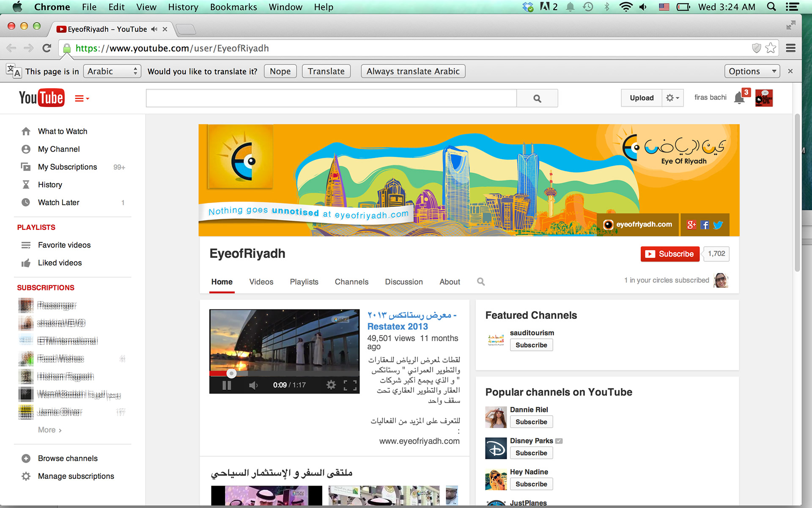812x508 pixels.
Task: Click the Wi-Fi status icon
Action: (x=625, y=7)
